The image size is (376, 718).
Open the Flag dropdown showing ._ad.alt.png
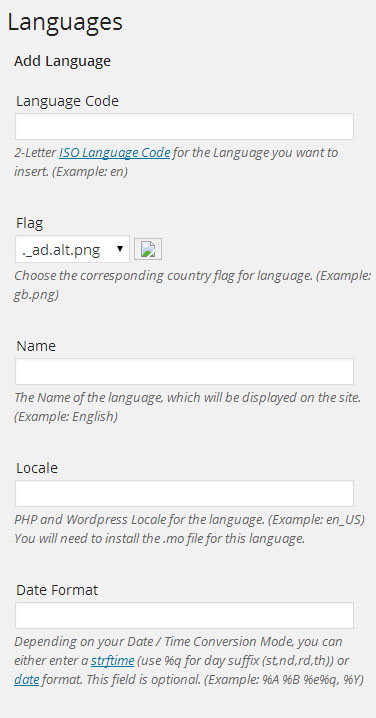[72, 250]
